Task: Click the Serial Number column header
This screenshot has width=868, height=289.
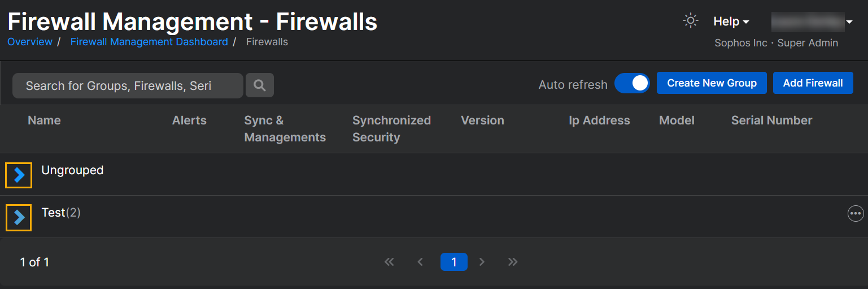Action: 771,120
